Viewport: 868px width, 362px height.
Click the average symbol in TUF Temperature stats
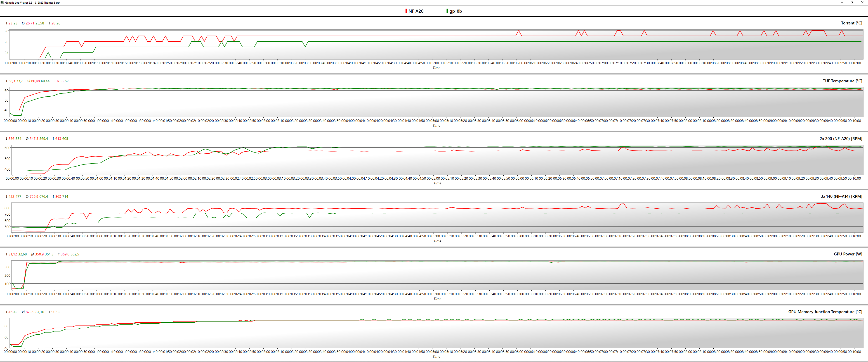tap(29, 81)
